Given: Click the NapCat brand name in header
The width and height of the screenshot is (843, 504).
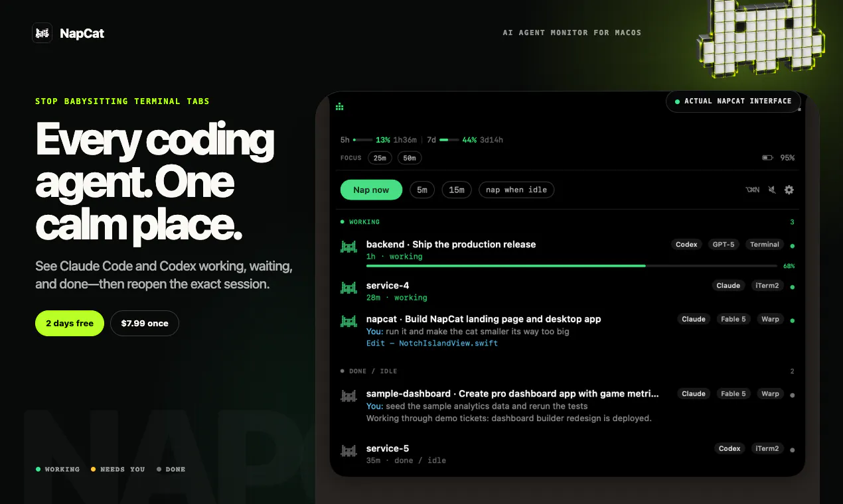Looking at the screenshot, I should (82, 33).
